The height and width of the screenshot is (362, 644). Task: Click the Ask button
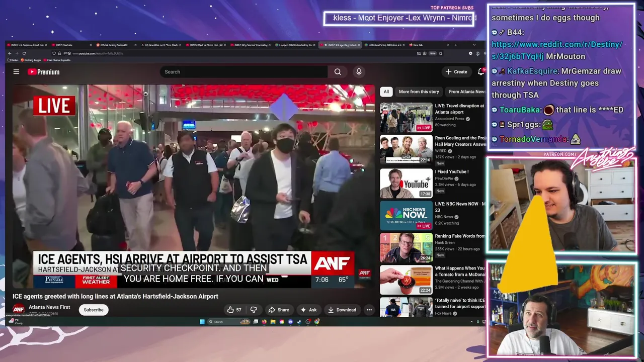click(x=308, y=310)
